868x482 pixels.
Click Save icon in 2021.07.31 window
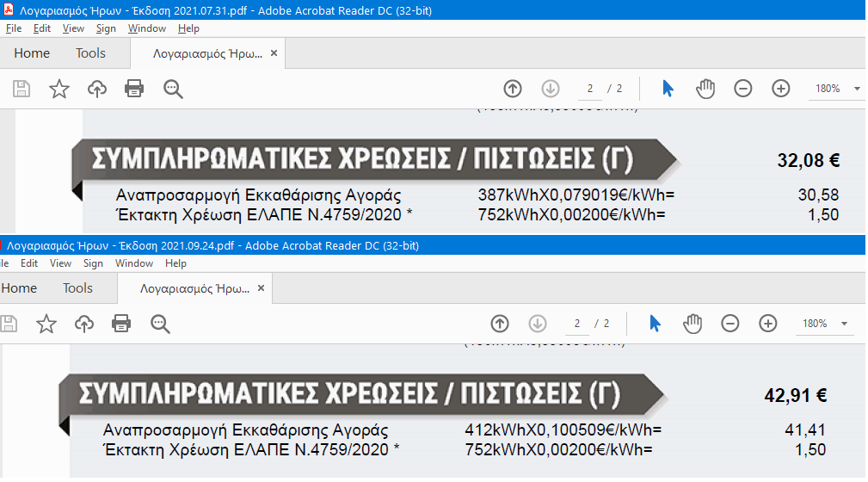[22, 89]
